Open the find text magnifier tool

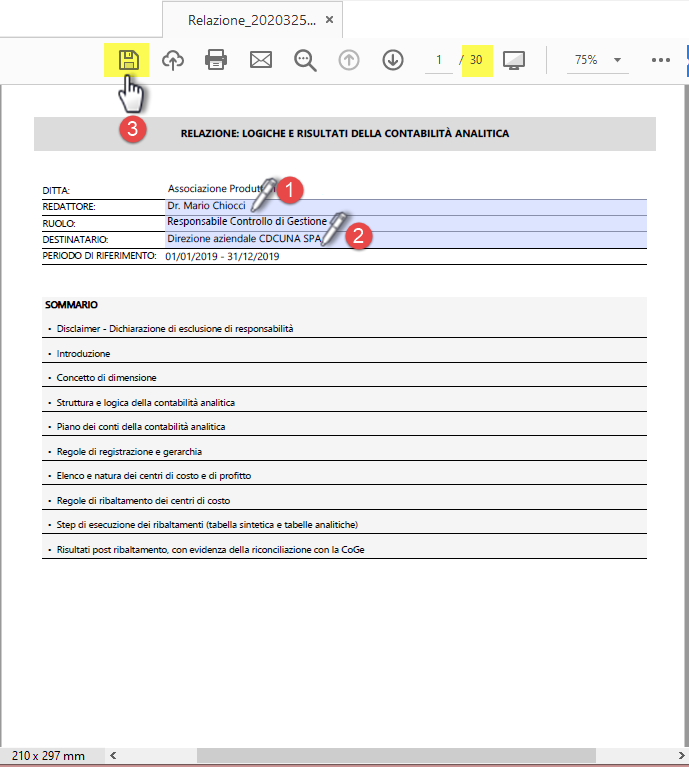pyautogui.click(x=305, y=61)
